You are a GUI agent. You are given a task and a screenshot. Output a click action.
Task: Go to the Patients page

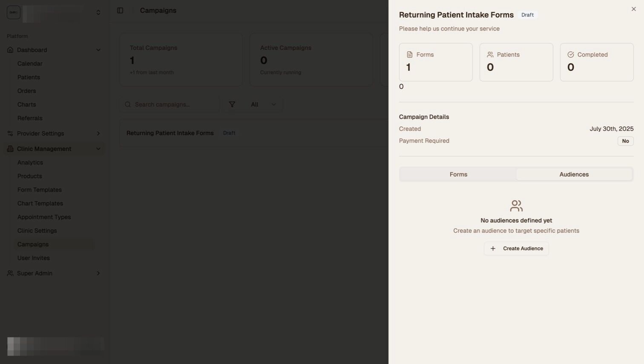(x=29, y=77)
